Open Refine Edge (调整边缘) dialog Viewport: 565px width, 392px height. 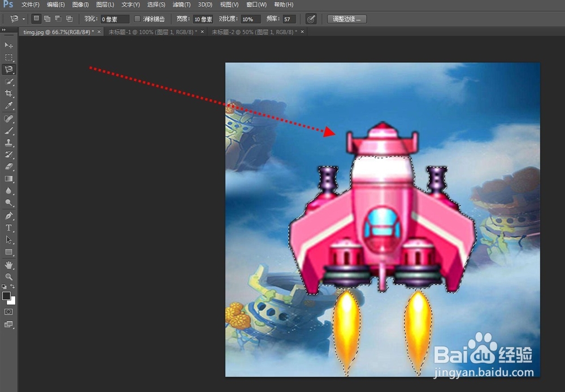coord(347,19)
